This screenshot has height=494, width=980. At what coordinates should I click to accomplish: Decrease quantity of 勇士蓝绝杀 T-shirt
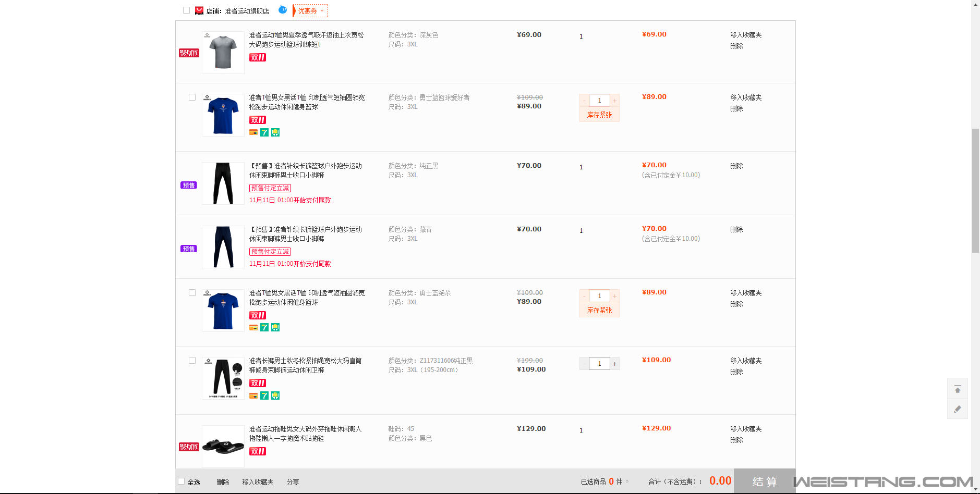point(584,296)
